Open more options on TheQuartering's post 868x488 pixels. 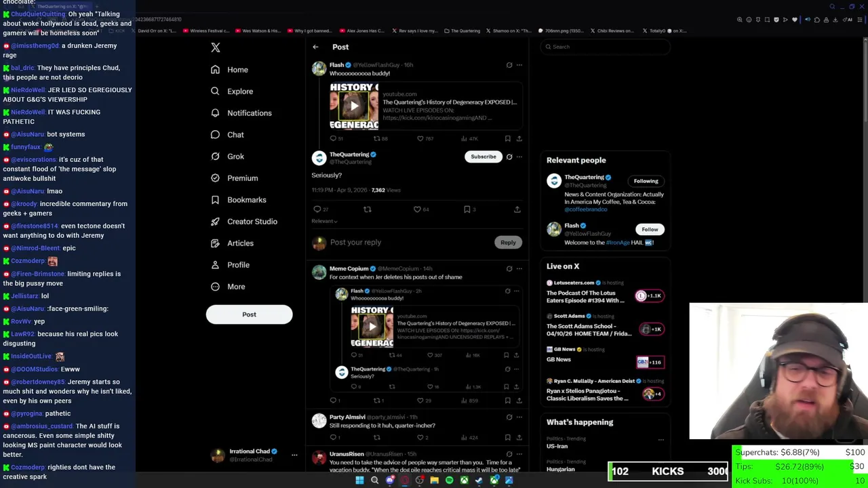(x=519, y=157)
